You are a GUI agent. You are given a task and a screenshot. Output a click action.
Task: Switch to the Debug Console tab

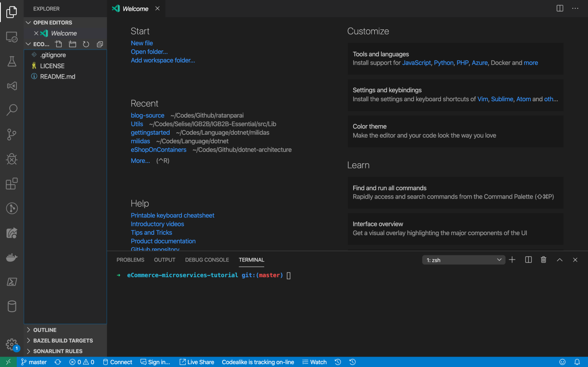pyautogui.click(x=207, y=260)
